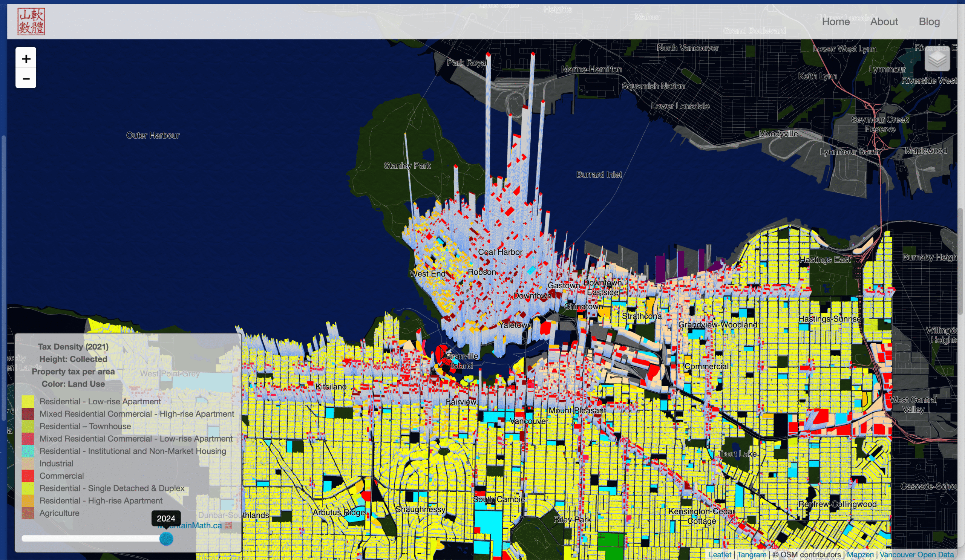Screen dimensions: 965x560
Task: Click the Commercial red legend swatch
Action: [x=28, y=476]
